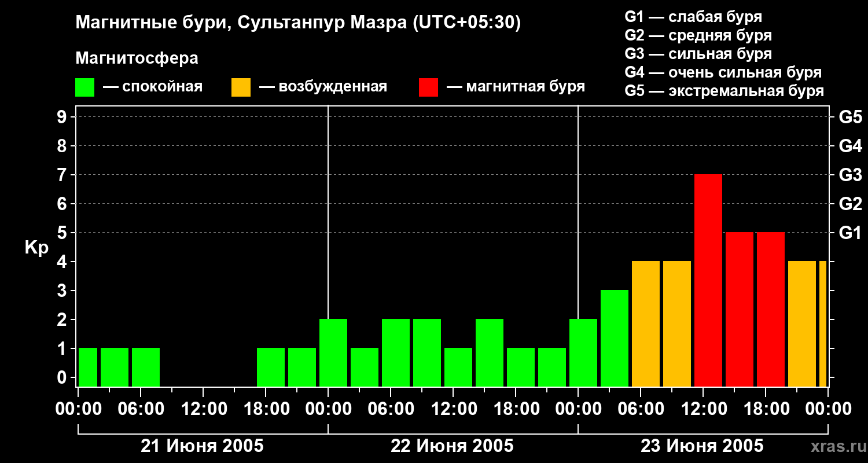
Task: Click the '06:00' time label for 22 Июня
Action: (x=391, y=409)
